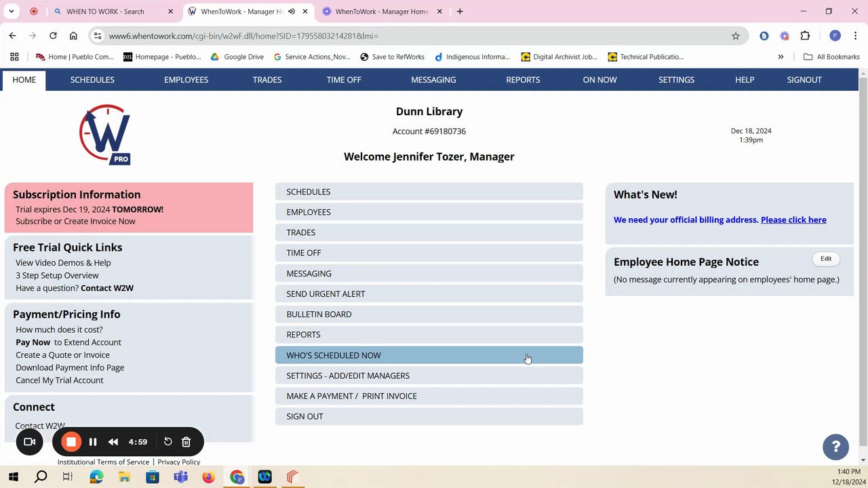Image resolution: width=868 pixels, height=488 pixels.
Task: Open the Save to RefWorks bookmark
Action: point(392,57)
